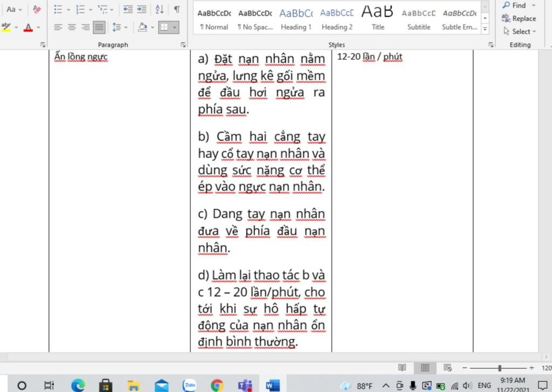Apply the Heading 1 style

[296, 19]
